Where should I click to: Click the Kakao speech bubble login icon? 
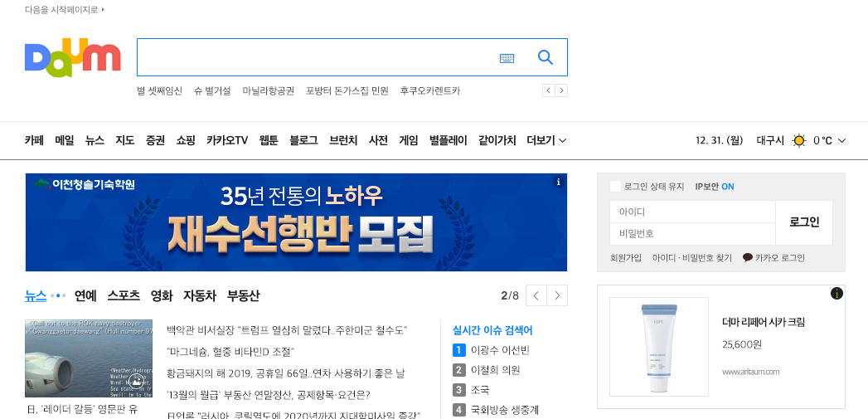747,257
